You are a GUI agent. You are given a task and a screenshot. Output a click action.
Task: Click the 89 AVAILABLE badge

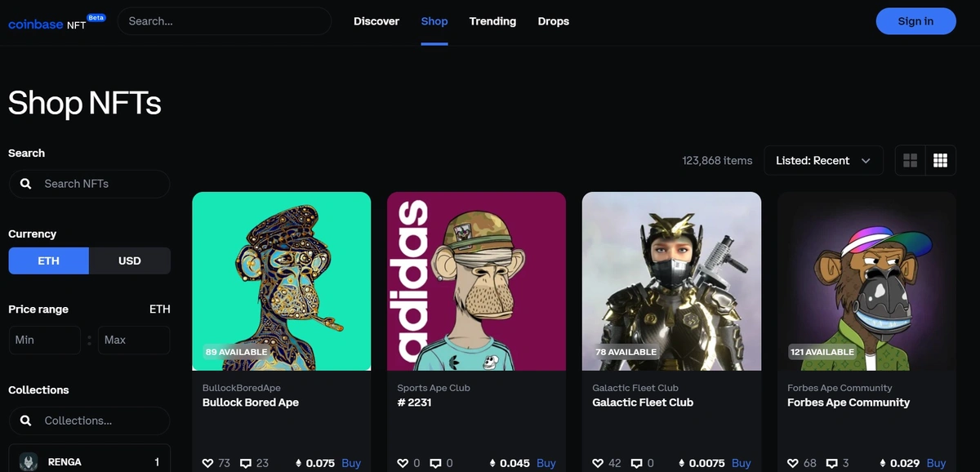237,352
